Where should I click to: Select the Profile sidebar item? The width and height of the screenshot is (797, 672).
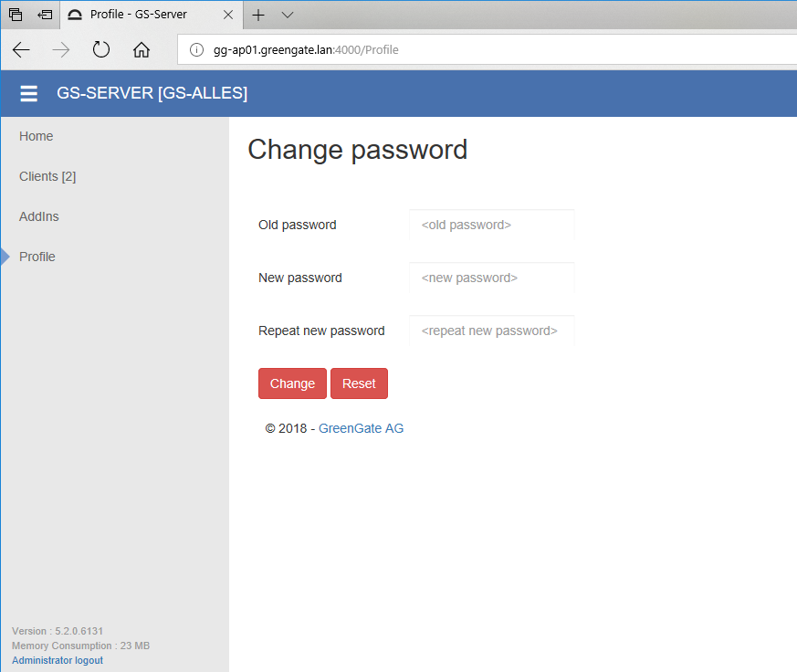[37, 257]
